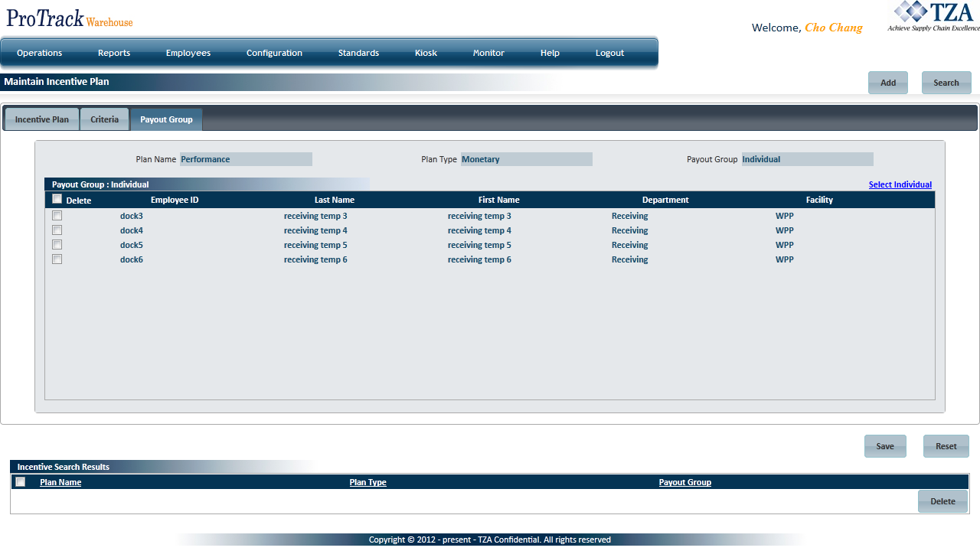This screenshot has width=980, height=551.
Task: Click the ProTrack Warehouse logo
Action: (x=70, y=18)
